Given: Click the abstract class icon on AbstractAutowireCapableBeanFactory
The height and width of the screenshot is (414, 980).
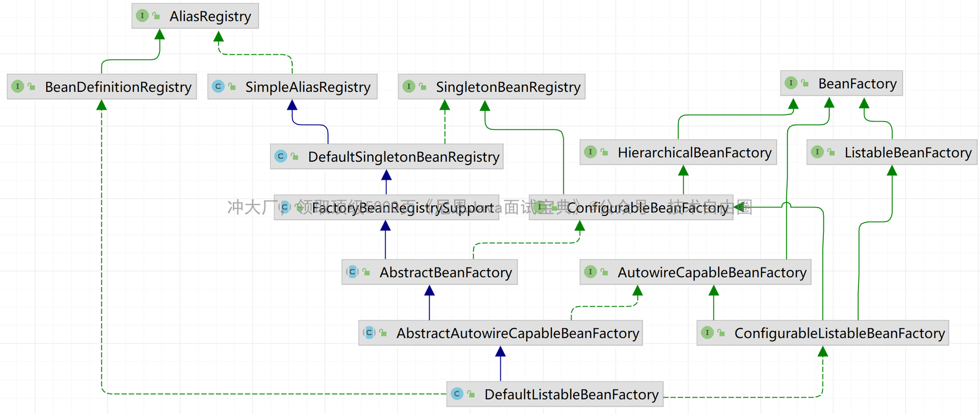Looking at the screenshot, I should tap(369, 333).
